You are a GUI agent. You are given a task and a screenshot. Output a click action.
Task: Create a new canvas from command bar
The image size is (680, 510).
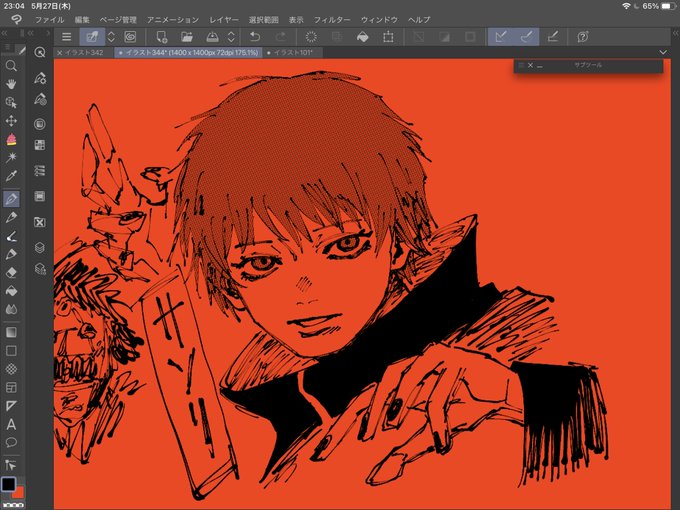[161, 37]
